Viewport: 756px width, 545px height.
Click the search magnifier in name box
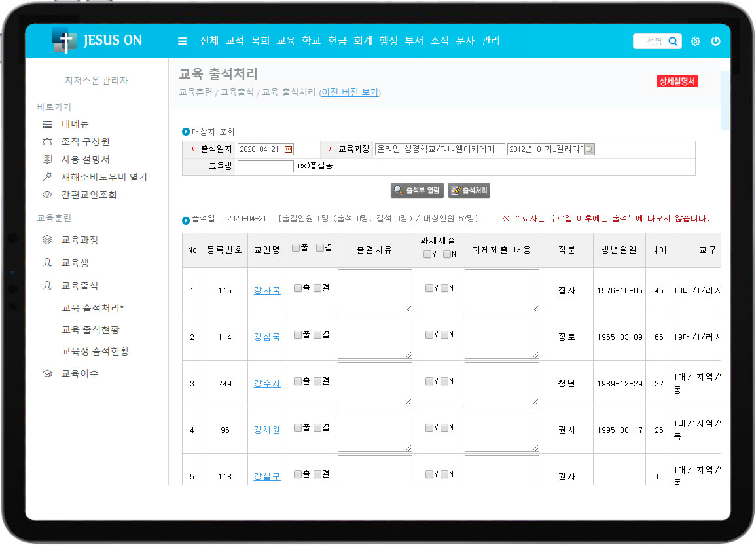[672, 41]
